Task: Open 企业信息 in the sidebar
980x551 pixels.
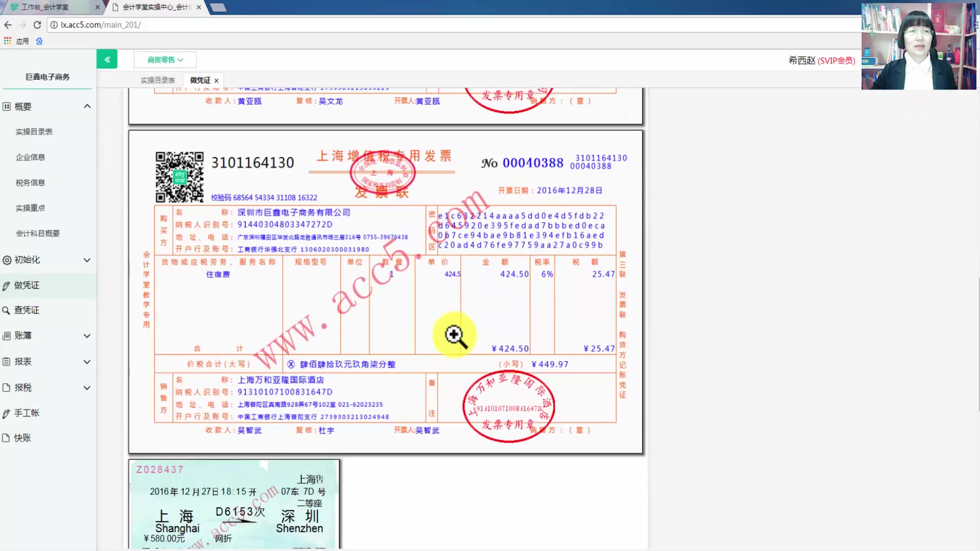Action: [x=30, y=157]
